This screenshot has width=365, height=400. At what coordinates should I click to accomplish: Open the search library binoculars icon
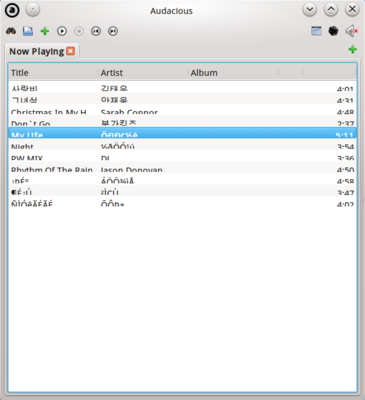(x=11, y=31)
